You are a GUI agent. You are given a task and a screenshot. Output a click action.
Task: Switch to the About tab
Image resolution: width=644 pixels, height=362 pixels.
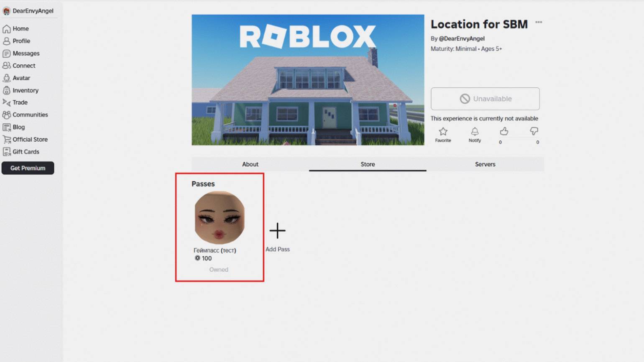(x=250, y=164)
